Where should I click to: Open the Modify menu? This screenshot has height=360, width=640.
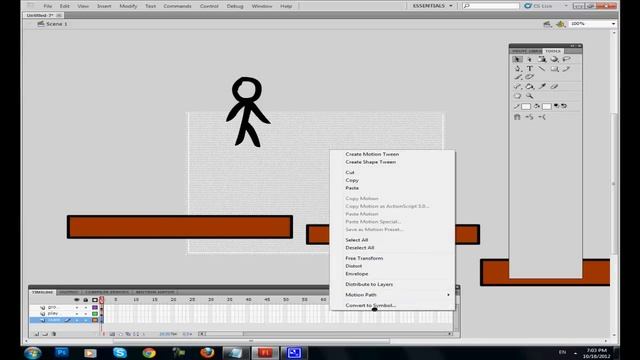(x=128, y=6)
